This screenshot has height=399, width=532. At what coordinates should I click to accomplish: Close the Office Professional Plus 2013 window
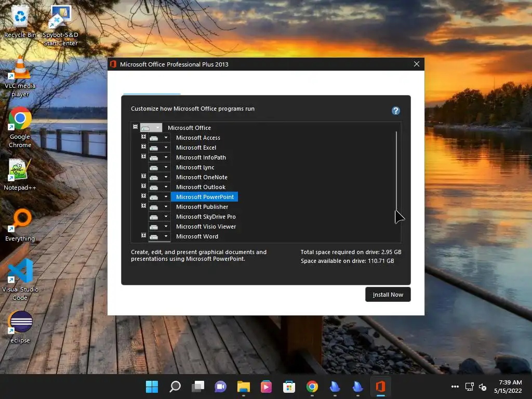(x=417, y=64)
